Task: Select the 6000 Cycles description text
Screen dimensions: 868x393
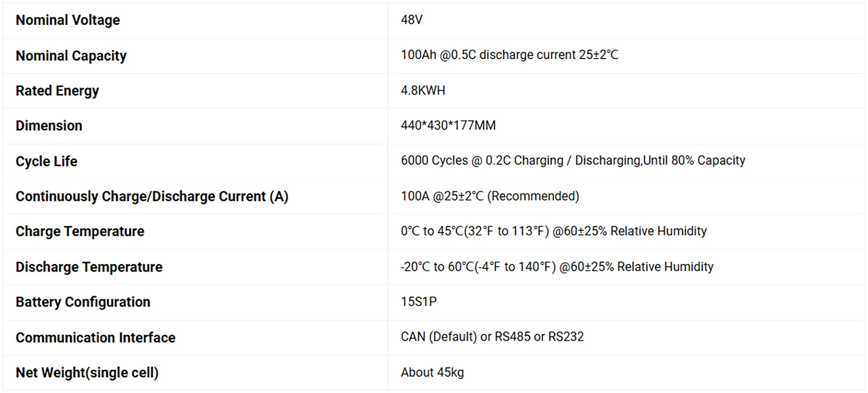Action: point(573,161)
